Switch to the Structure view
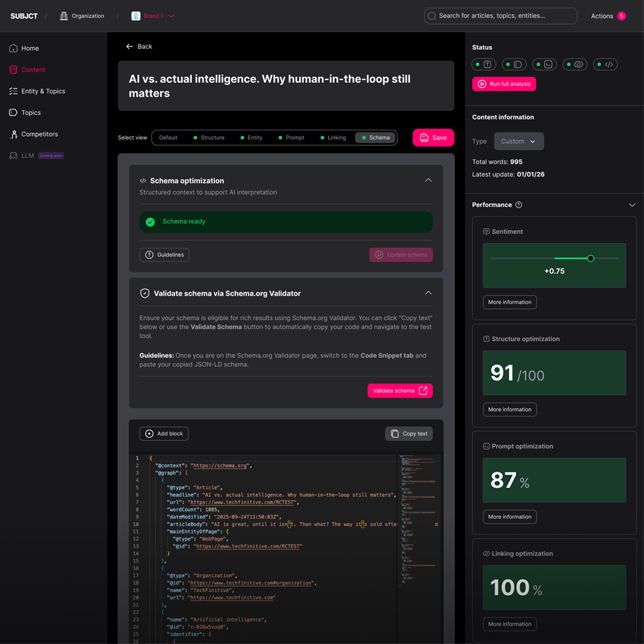644x644 pixels. pos(209,138)
